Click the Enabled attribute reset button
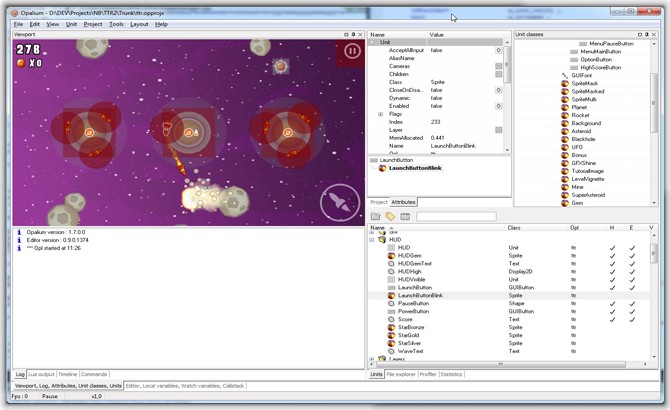Image resolution: width=670 pixels, height=410 pixels. [498, 106]
